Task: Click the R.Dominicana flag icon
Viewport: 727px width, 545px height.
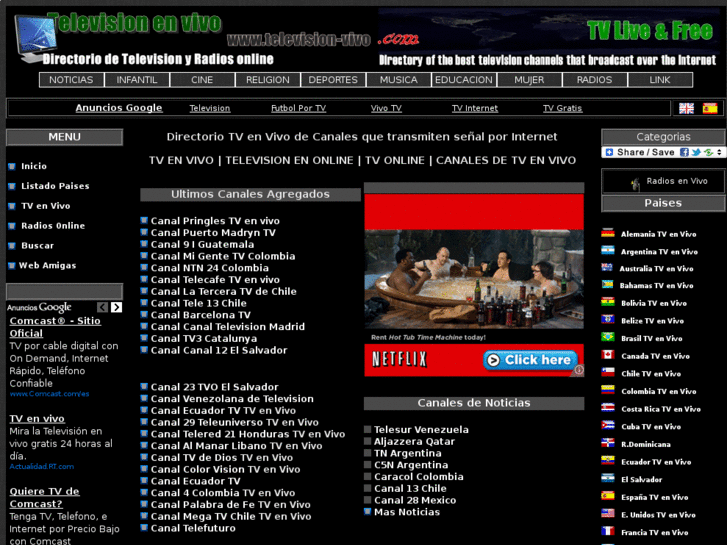Action: tap(608, 443)
